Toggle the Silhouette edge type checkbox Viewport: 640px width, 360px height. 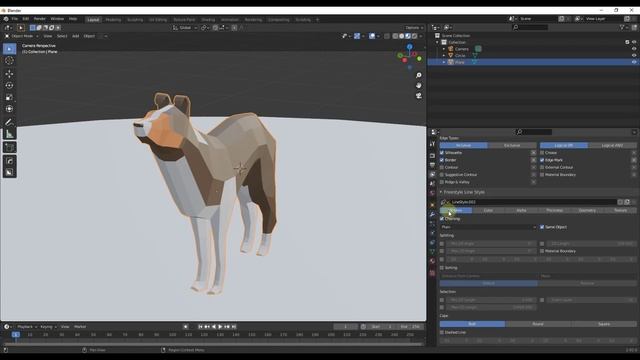[x=442, y=153]
